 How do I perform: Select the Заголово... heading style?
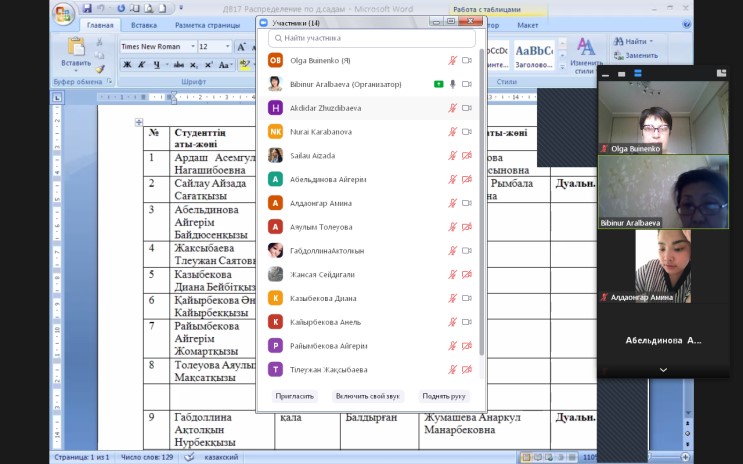tap(534, 55)
